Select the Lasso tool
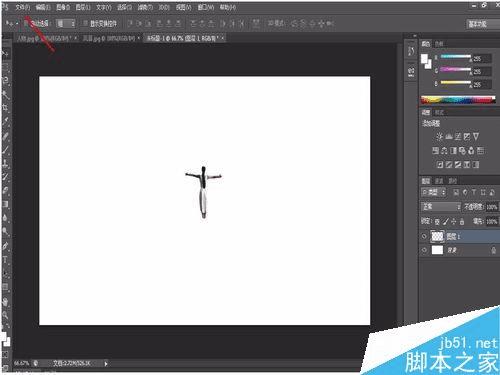 5,81
